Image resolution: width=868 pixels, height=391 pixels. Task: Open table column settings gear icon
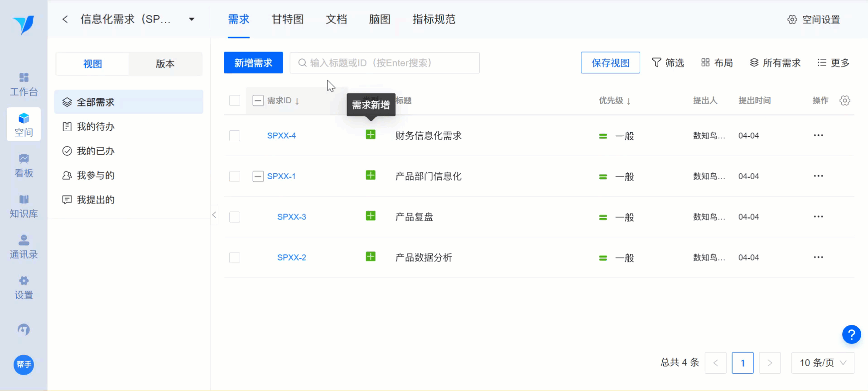point(844,100)
